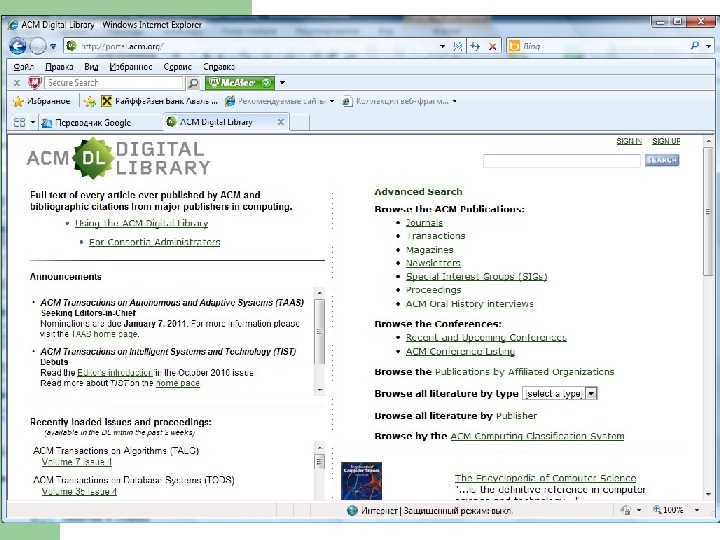Image resolution: width=720 pixels, height=540 pixels.
Task: Click the Advanced Search link
Action: (418, 192)
